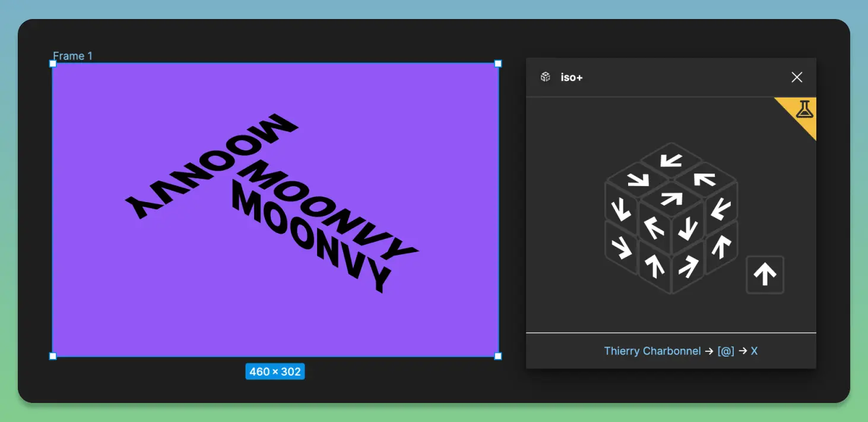Image resolution: width=868 pixels, height=422 pixels.
Task: Select the Frame 1 label
Action: 72,56
